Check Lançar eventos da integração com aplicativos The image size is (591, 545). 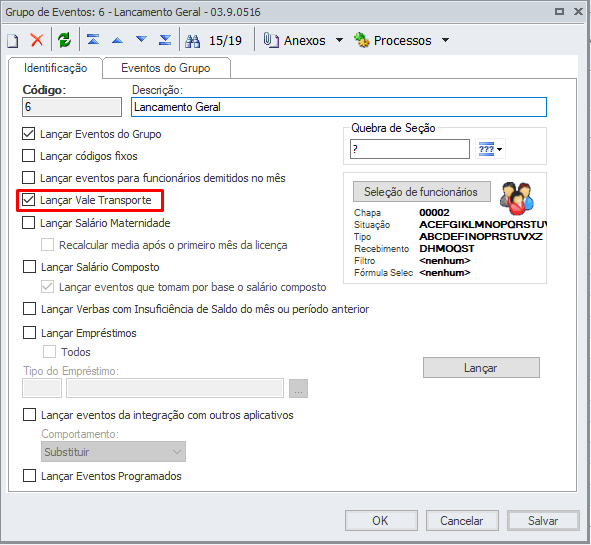tap(29, 415)
